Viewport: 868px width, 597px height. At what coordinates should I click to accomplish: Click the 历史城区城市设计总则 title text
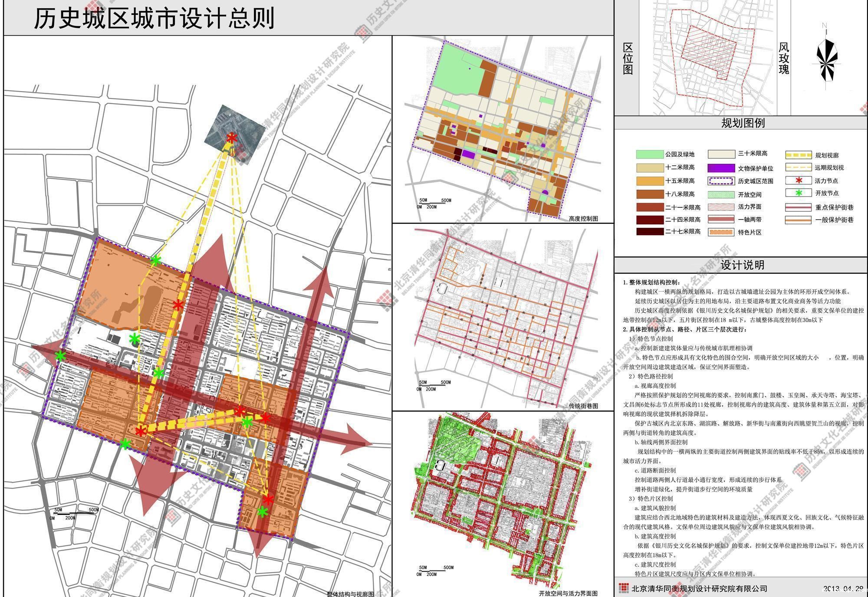click(x=154, y=18)
